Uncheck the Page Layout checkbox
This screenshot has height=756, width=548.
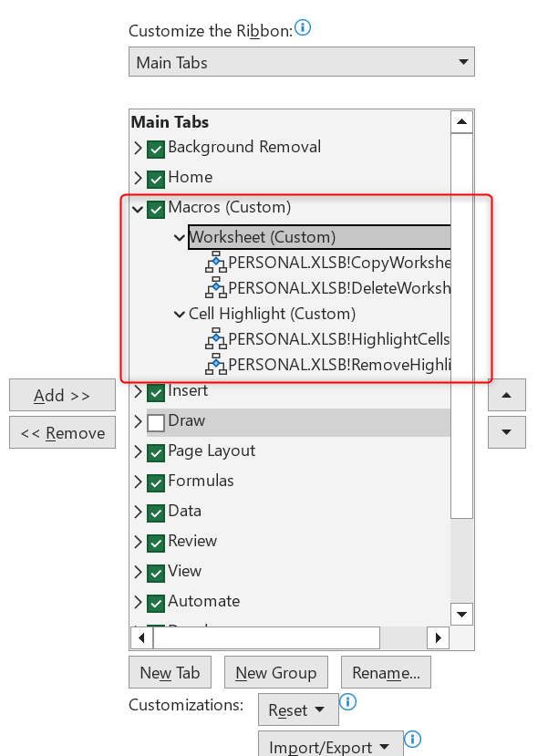tap(156, 452)
